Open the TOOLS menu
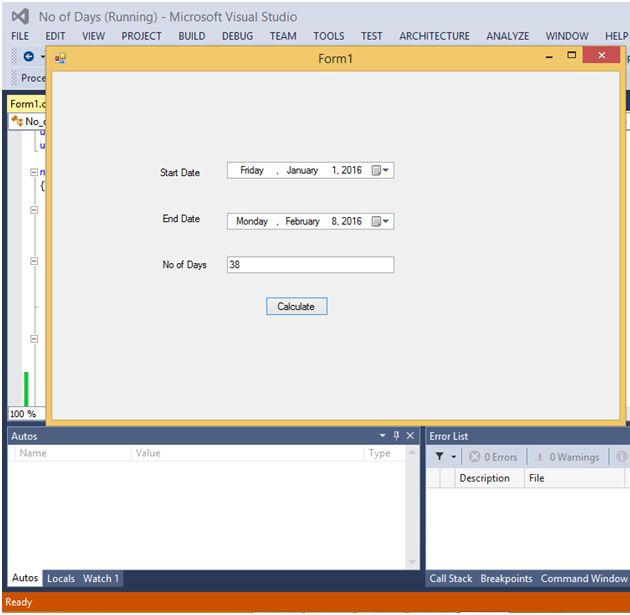Image resolution: width=630 pixels, height=615 pixels. [329, 36]
